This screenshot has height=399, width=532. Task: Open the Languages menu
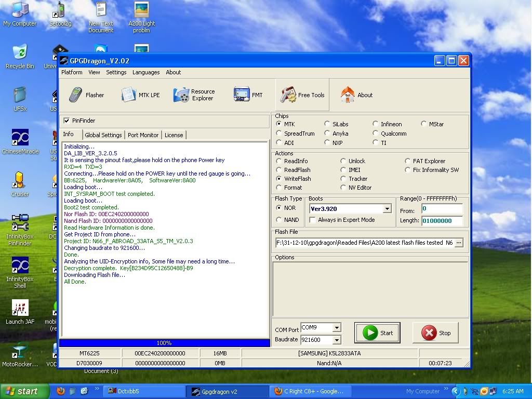pyautogui.click(x=146, y=72)
